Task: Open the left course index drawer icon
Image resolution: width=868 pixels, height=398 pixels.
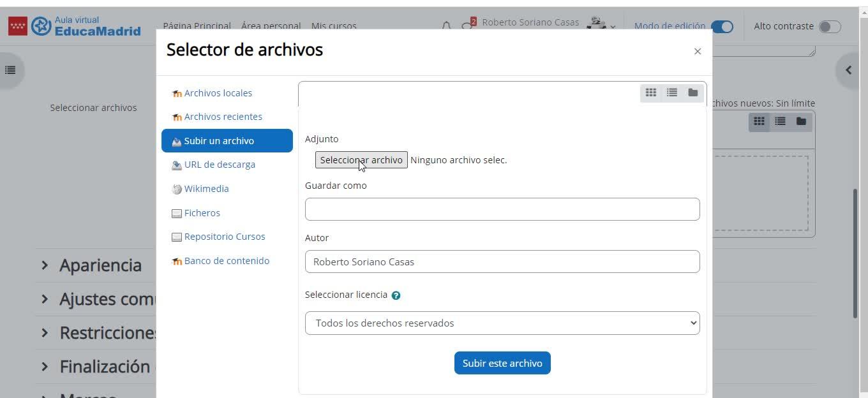Action: [x=10, y=70]
